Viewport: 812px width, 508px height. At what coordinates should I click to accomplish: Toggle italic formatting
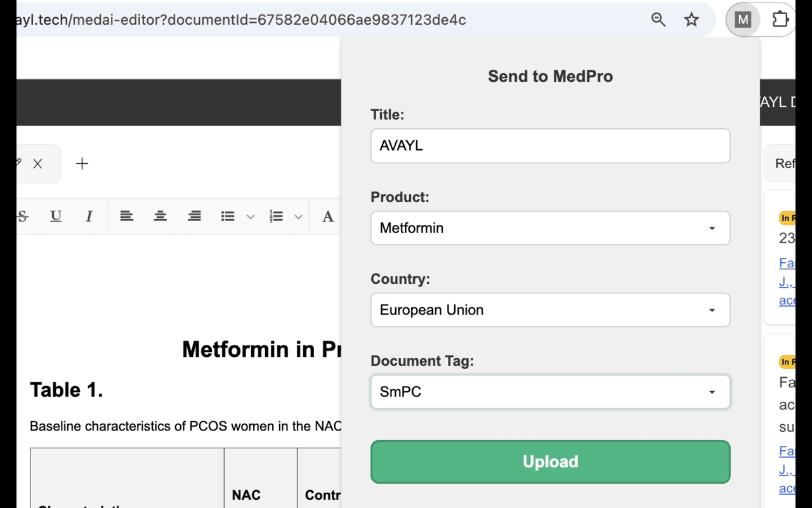[89, 217]
